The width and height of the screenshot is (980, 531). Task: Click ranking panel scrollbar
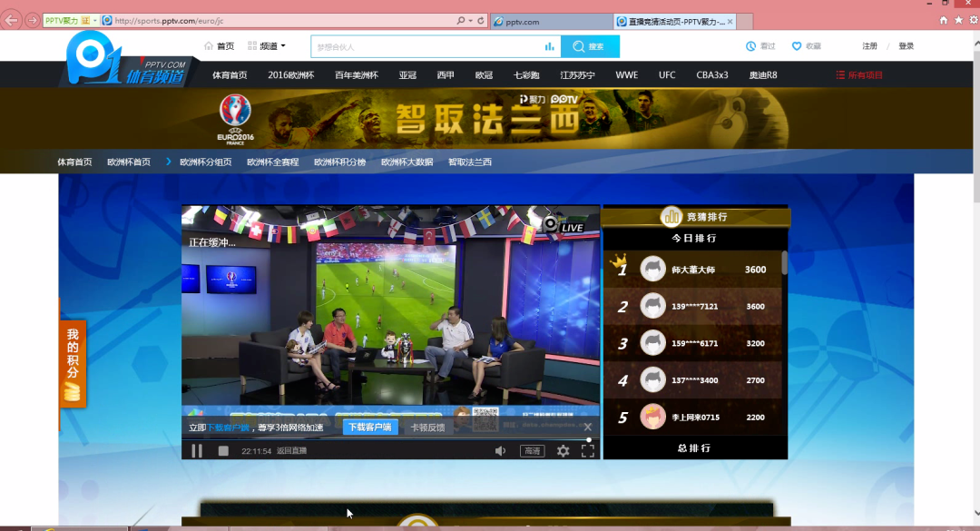pyautogui.click(x=784, y=262)
